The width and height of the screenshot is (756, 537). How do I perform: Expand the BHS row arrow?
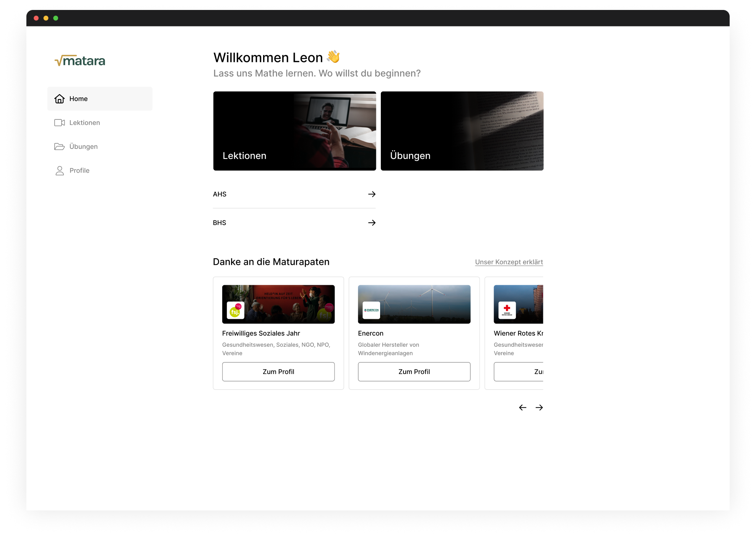[372, 223]
